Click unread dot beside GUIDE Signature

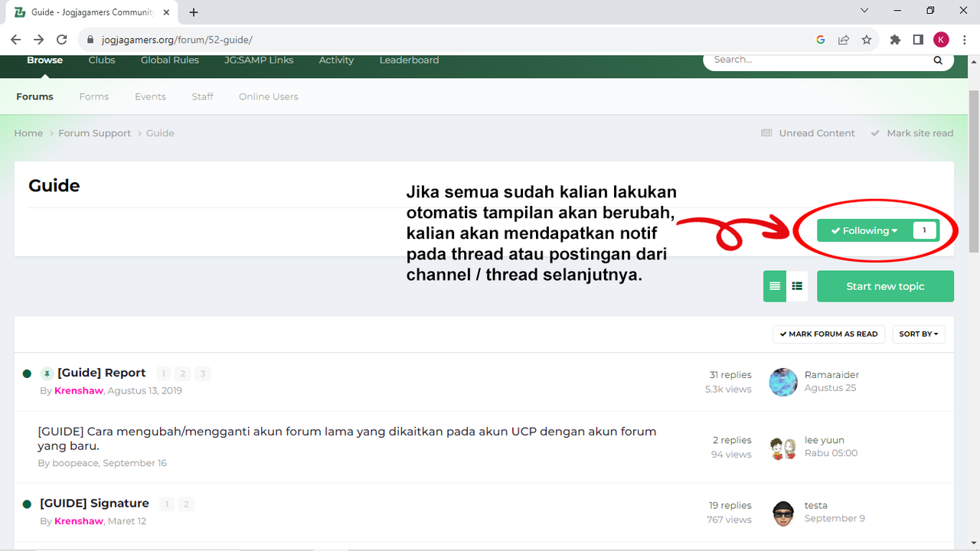(27, 504)
